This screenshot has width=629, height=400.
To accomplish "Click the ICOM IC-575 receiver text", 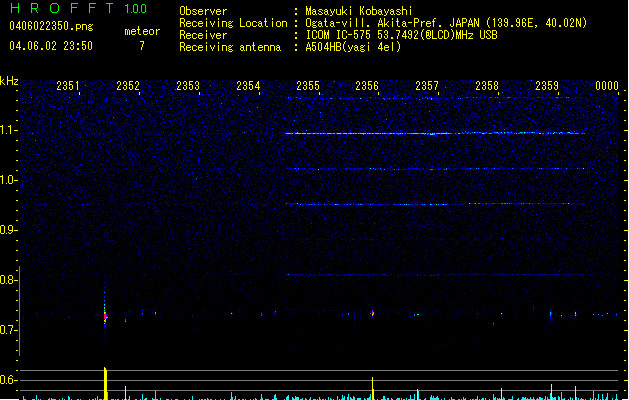I will pyautogui.click(x=401, y=35).
